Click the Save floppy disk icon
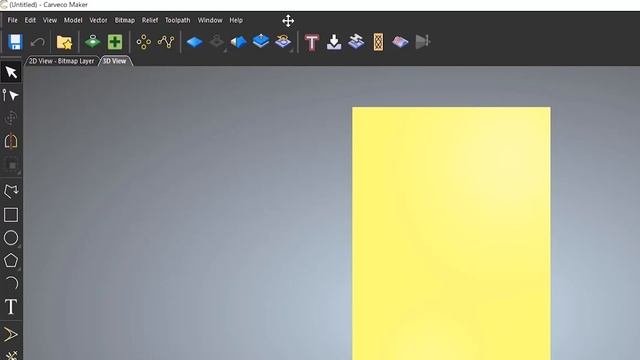640x360 pixels. 15,42
